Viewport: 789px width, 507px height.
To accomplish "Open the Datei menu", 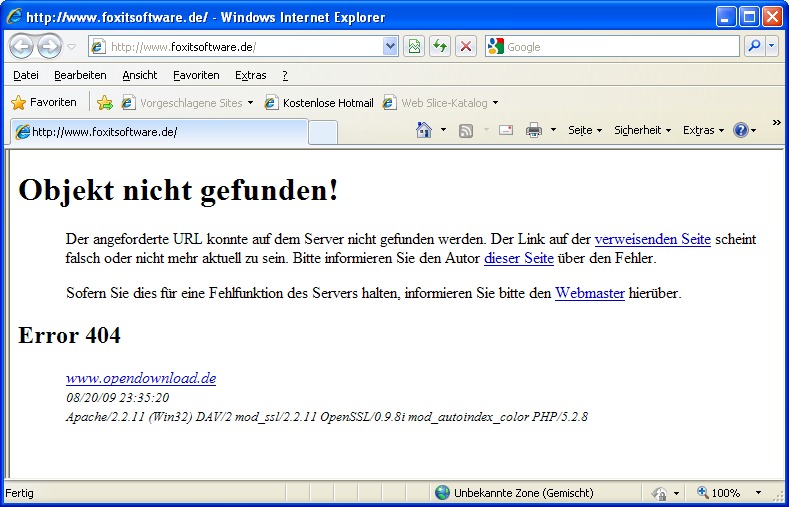I will coord(26,75).
